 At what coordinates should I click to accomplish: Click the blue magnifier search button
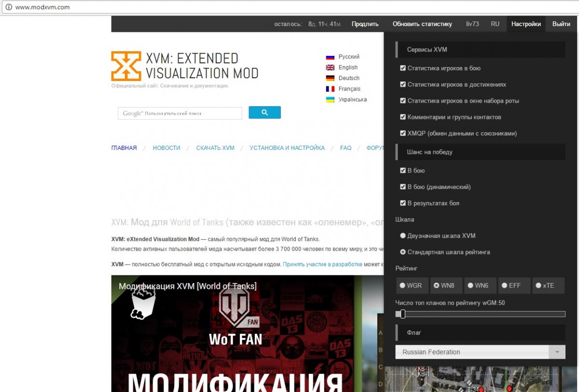tap(264, 112)
